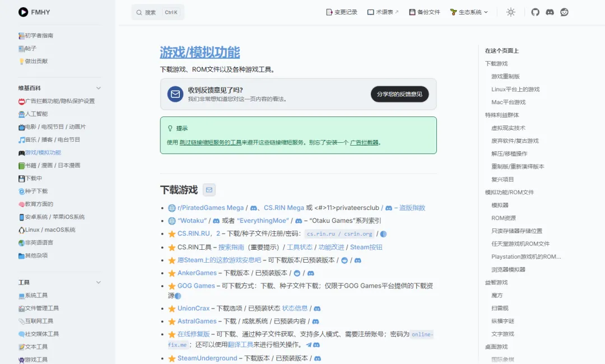This screenshot has height=364, width=605.
Task: Open 非英语语言 sidebar page
Action: click(36, 242)
